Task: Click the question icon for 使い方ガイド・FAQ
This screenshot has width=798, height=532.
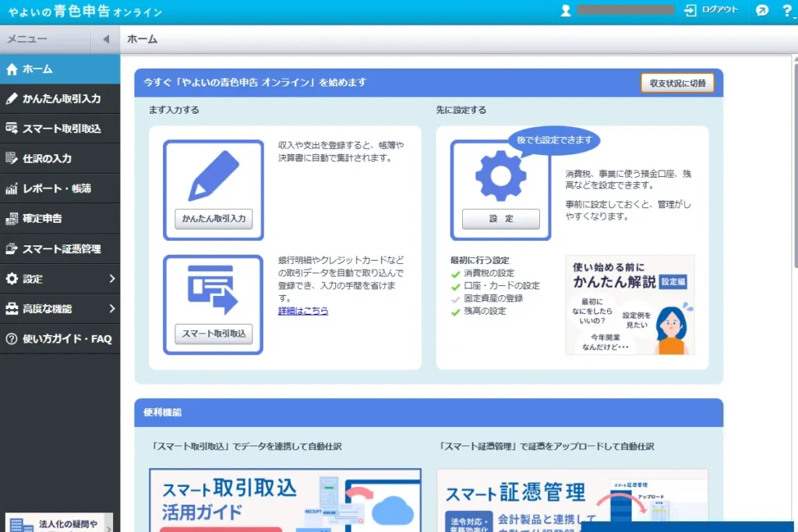Action: (x=12, y=339)
